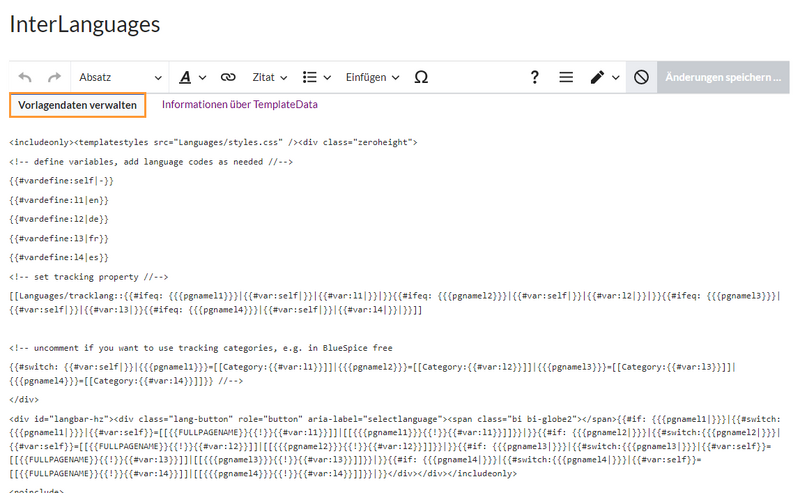Click comment 'define variables, add language codes'

[x=151, y=162]
